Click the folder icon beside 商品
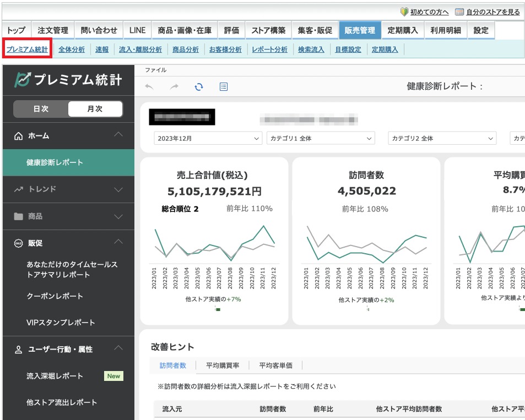 (x=18, y=216)
